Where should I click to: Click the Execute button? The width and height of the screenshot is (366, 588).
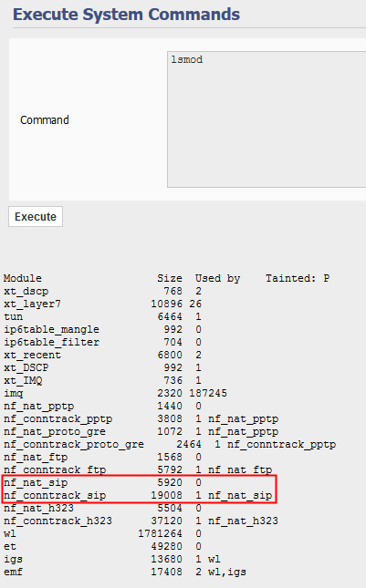click(36, 217)
